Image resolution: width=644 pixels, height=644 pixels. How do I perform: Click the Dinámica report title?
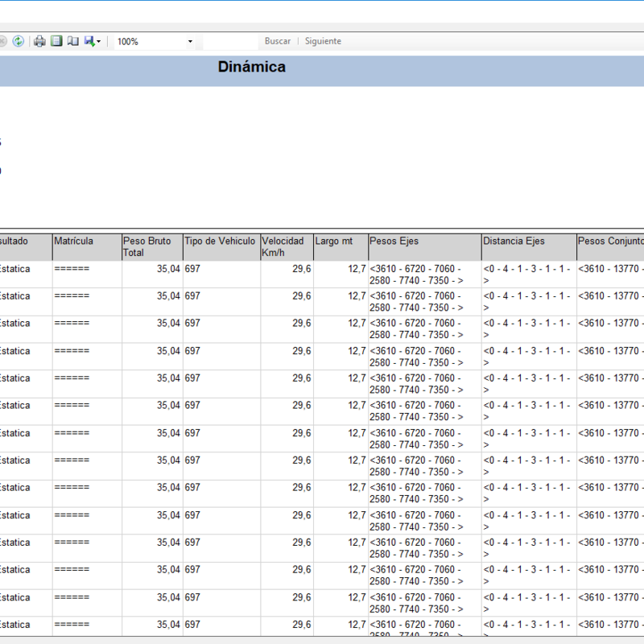[x=251, y=68]
